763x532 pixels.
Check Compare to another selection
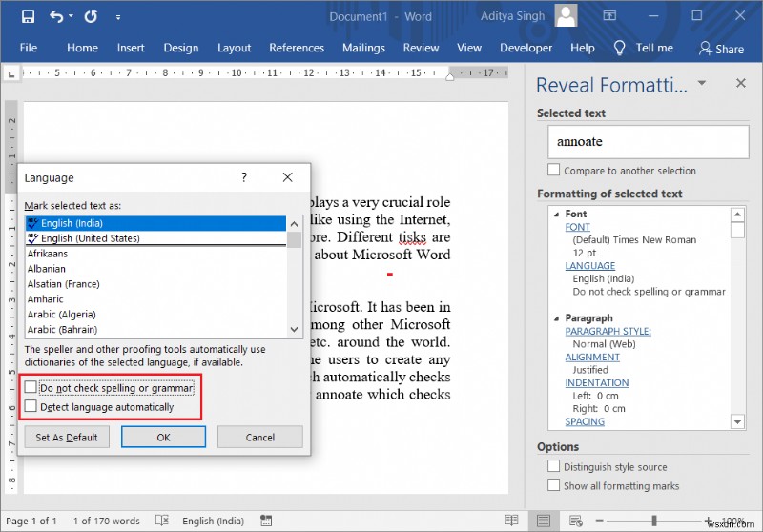pyautogui.click(x=554, y=171)
